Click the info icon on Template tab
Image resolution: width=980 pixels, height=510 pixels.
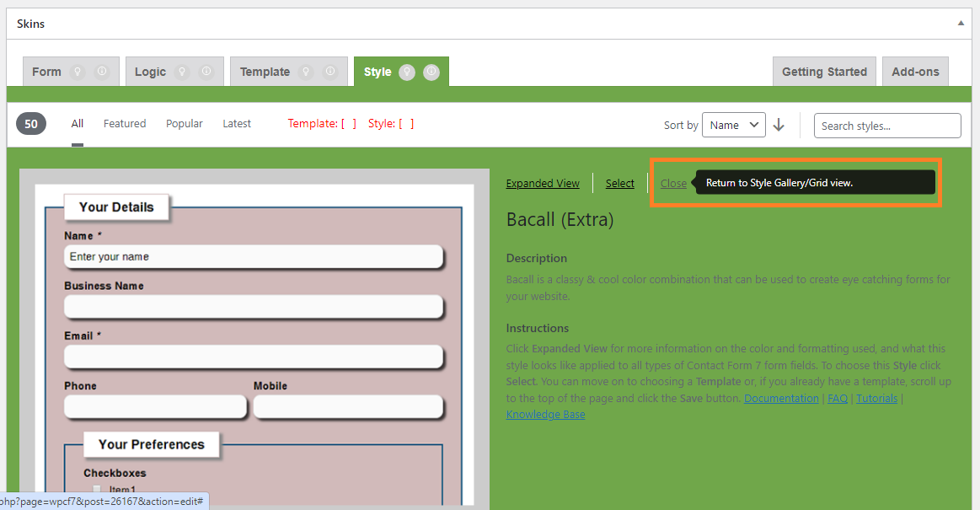tap(330, 72)
